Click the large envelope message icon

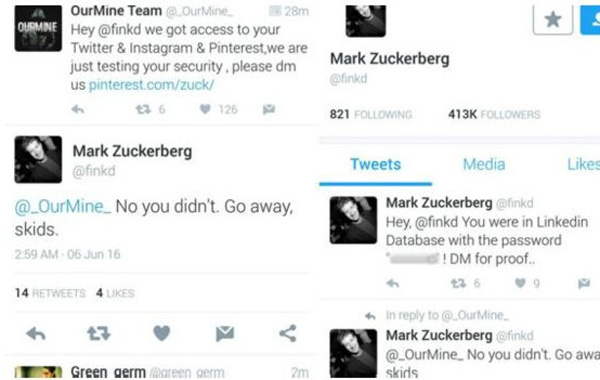[x=225, y=333]
